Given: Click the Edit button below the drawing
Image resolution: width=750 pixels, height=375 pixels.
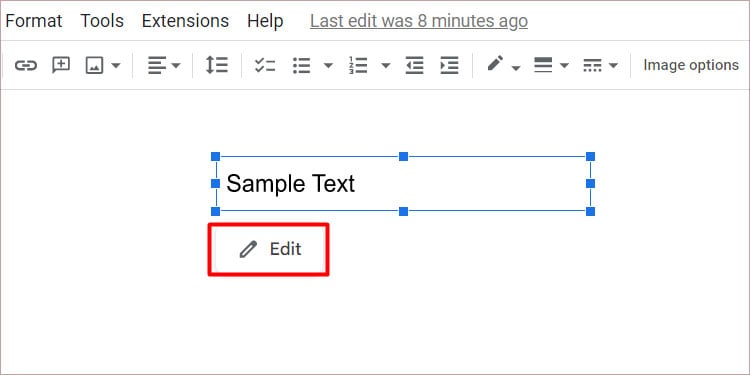Looking at the screenshot, I should [269, 249].
